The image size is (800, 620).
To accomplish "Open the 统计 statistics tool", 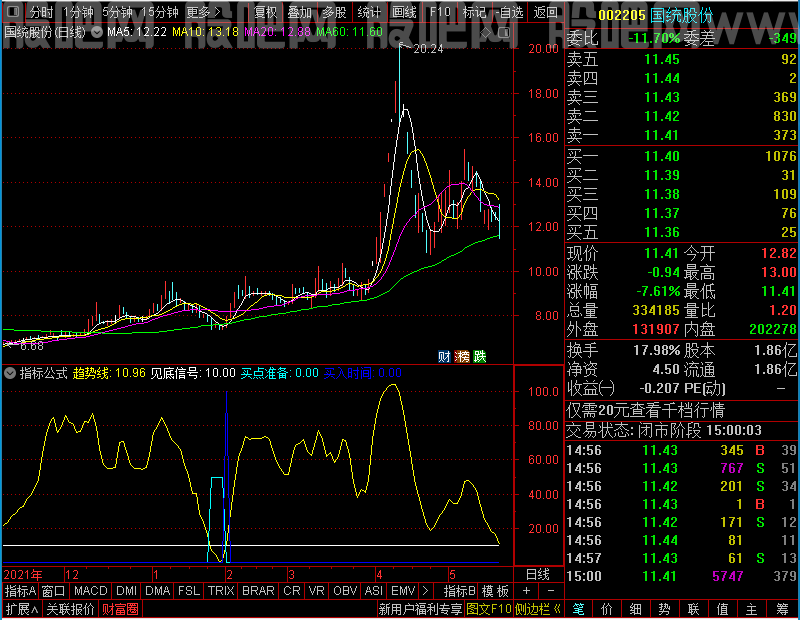I will click(369, 12).
